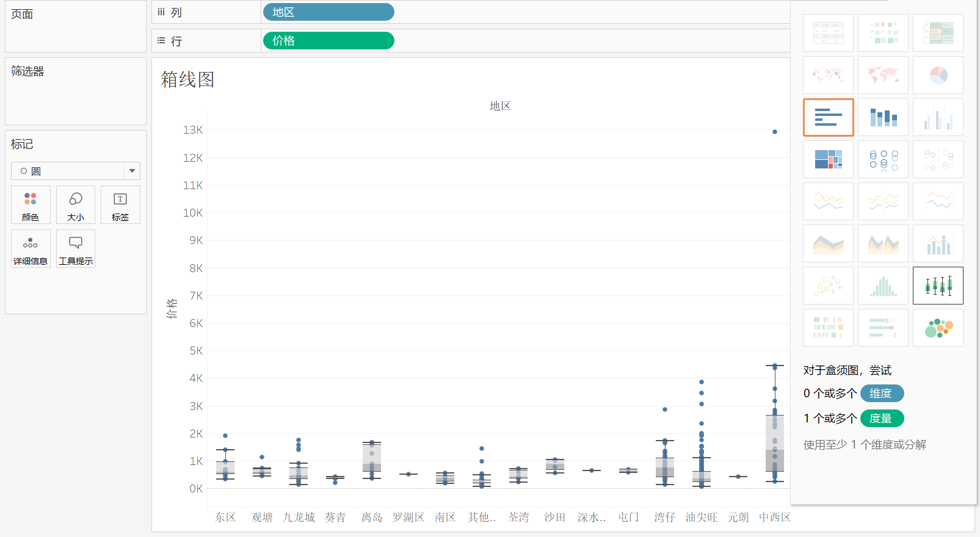Click the 筛选器 filters shelf header
The height and width of the screenshot is (537, 980).
pos(27,71)
